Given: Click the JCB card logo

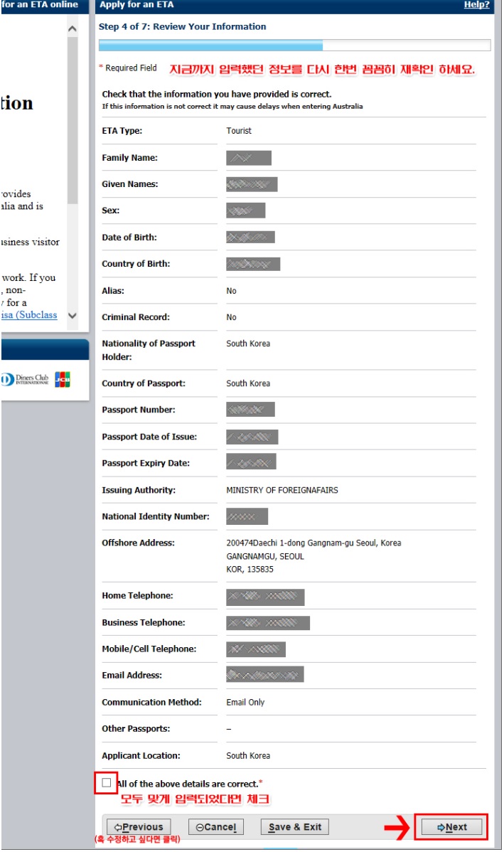Looking at the screenshot, I should [x=63, y=380].
